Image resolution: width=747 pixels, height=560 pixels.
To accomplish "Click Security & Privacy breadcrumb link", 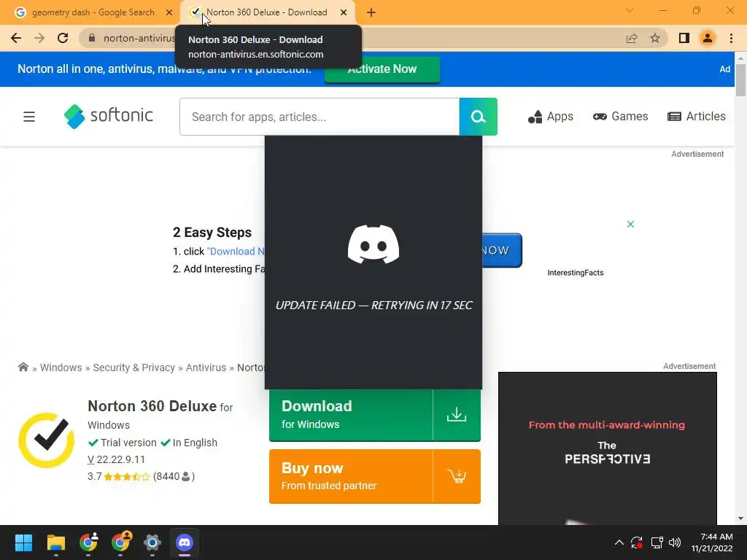I will click(134, 367).
